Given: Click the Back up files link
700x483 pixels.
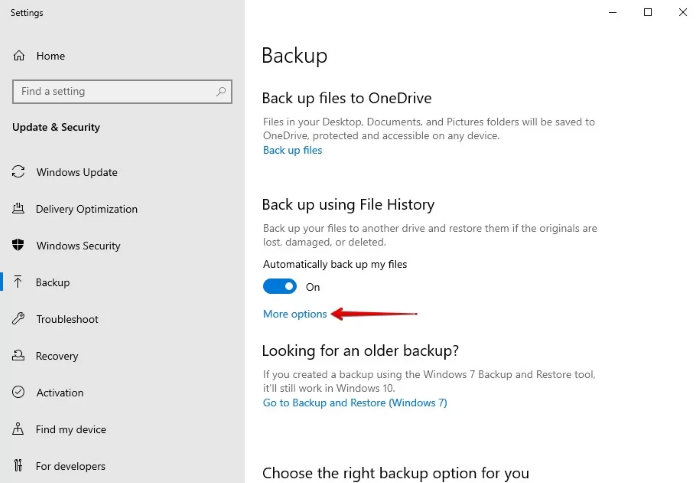Looking at the screenshot, I should click(292, 150).
